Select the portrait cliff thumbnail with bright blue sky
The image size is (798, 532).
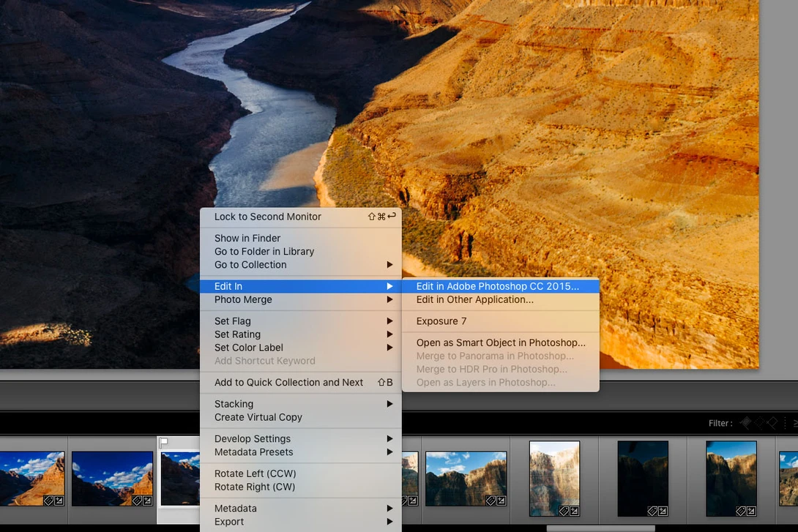[731, 479]
